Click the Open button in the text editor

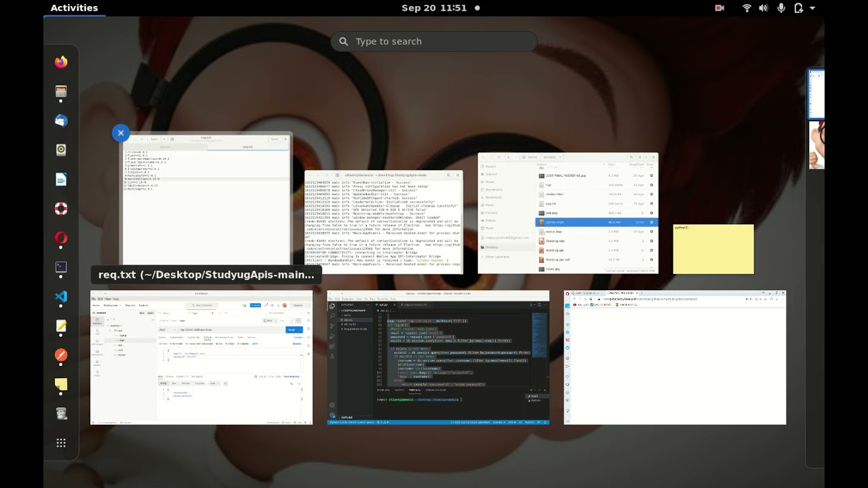pyautogui.click(x=154, y=139)
